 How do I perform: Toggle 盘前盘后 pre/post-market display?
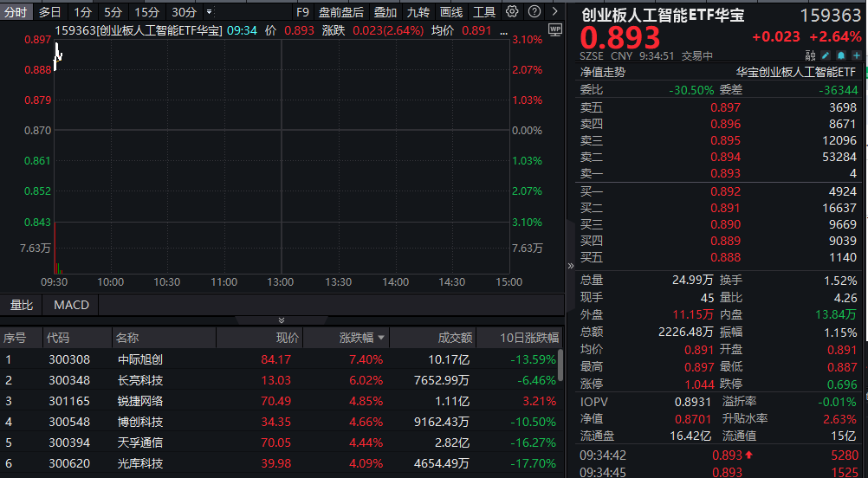pos(341,12)
